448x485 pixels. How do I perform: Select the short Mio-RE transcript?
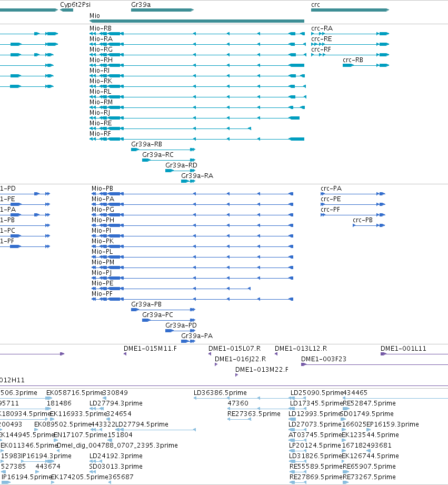coord(170,128)
